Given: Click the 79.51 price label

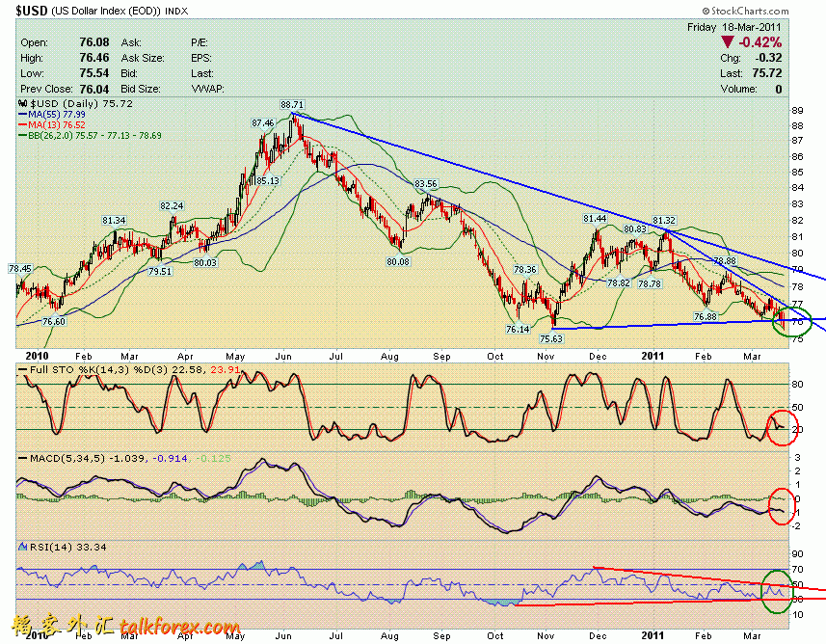Looking at the screenshot, I should [160, 272].
